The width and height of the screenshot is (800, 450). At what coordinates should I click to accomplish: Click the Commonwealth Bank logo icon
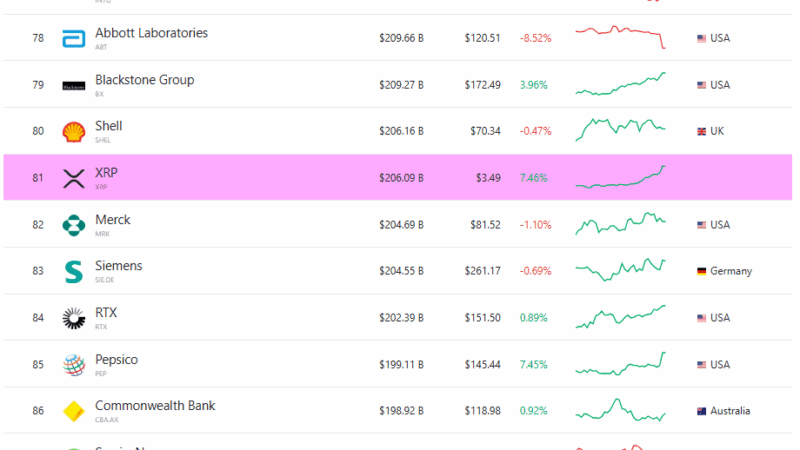(73, 411)
